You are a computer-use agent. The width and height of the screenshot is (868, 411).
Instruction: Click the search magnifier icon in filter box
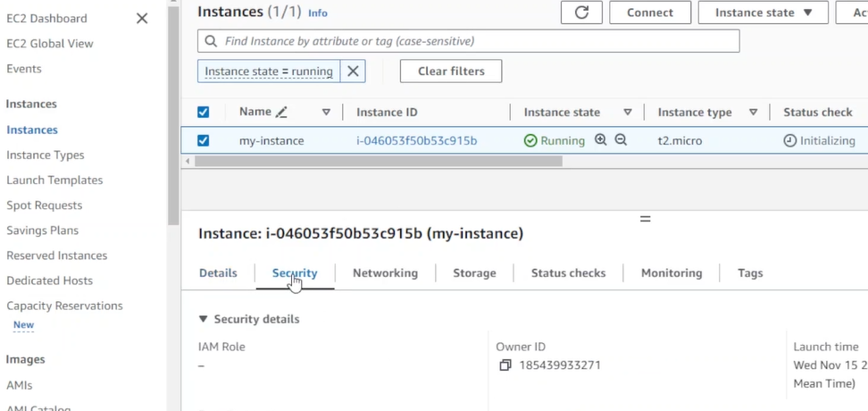pyautogui.click(x=211, y=41)
